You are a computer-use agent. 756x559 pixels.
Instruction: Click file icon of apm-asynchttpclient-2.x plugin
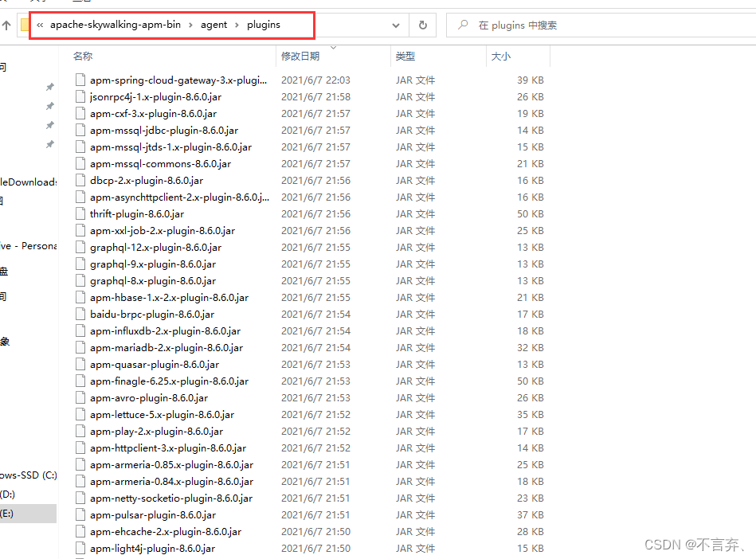coord(80,197)
